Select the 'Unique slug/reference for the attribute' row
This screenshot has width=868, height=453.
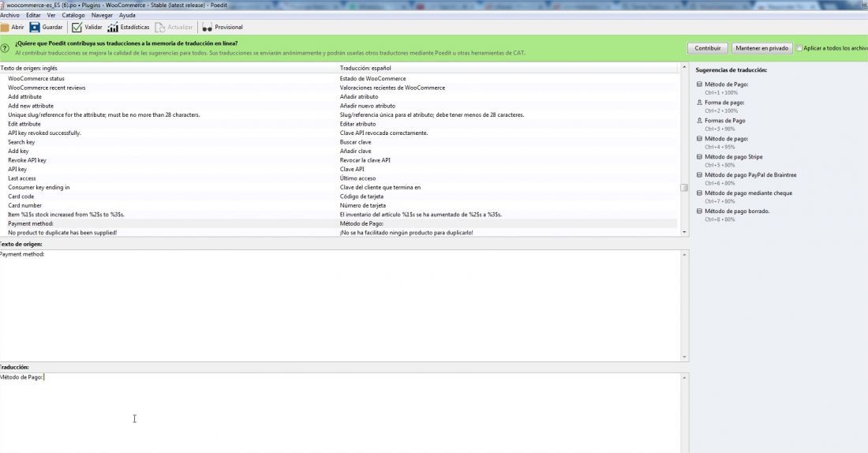339,114
